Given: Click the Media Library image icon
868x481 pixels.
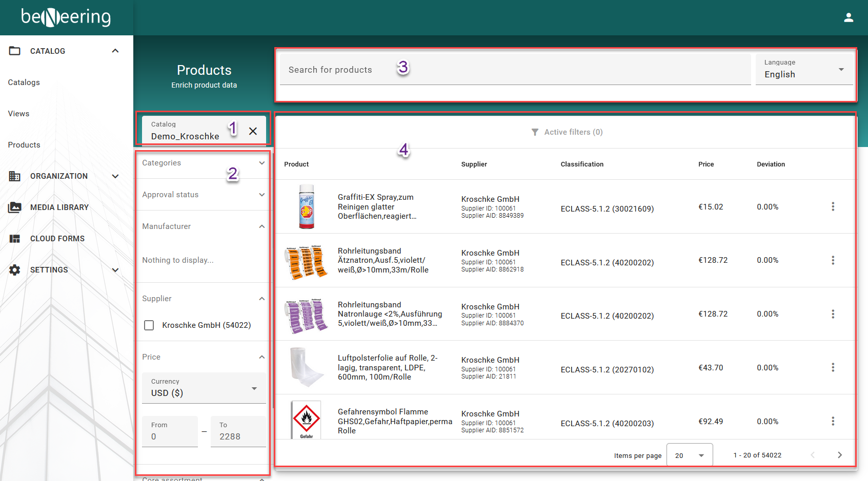Looking at the screenshot, I should [x=15, y=207].
